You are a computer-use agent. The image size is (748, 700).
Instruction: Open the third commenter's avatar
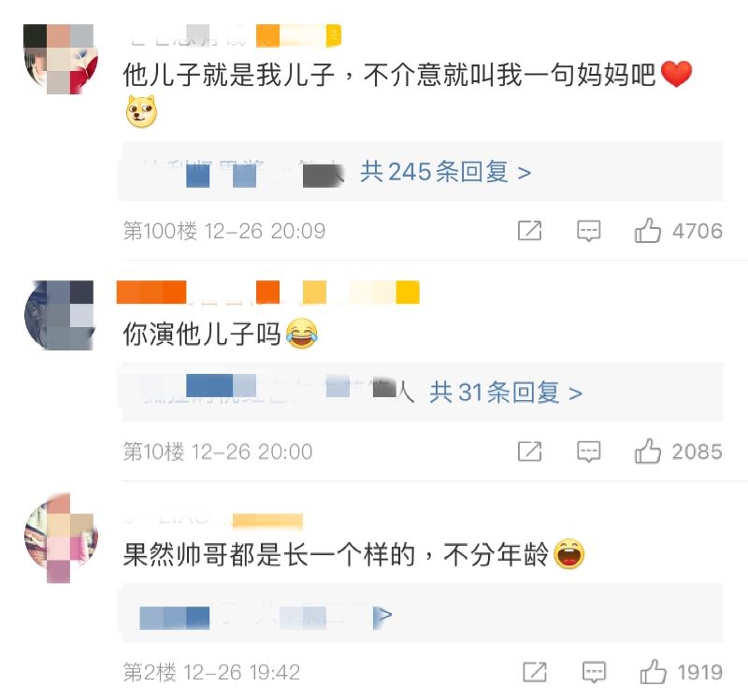pyautogui.click(x=61, y=538)
